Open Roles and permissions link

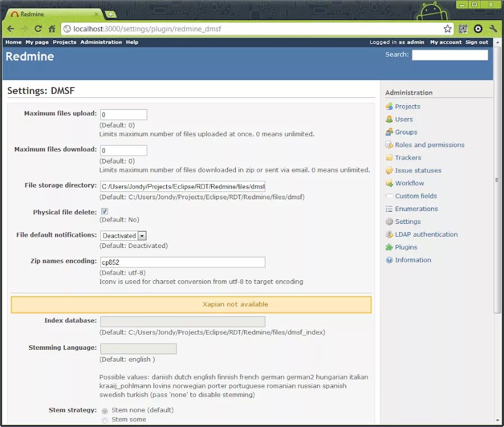430,145
